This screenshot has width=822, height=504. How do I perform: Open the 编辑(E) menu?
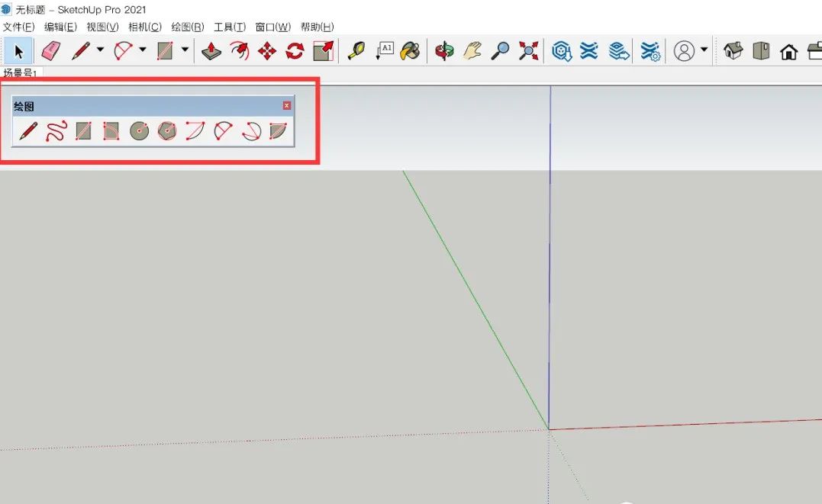61,27
